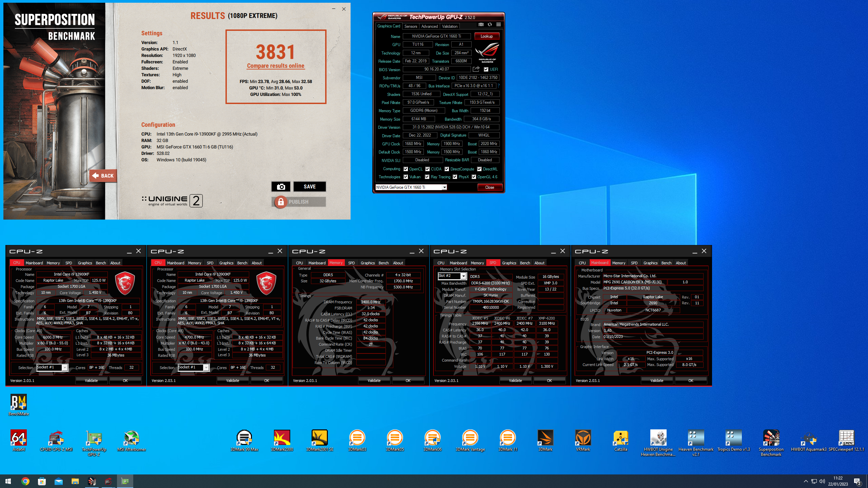This screenshot has height=488, width=868.
Task: Open 3DMark05 desktop icon
Action: click(x=395, y=440)
